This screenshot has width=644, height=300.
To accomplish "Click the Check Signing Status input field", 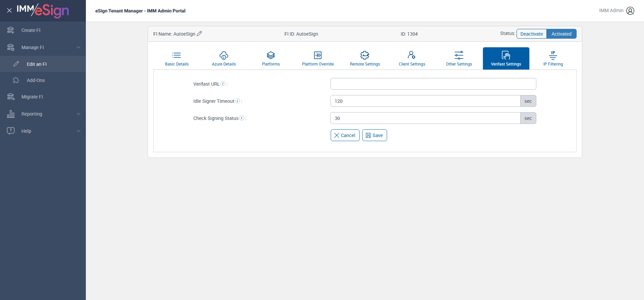I will [x=425, y=118].
